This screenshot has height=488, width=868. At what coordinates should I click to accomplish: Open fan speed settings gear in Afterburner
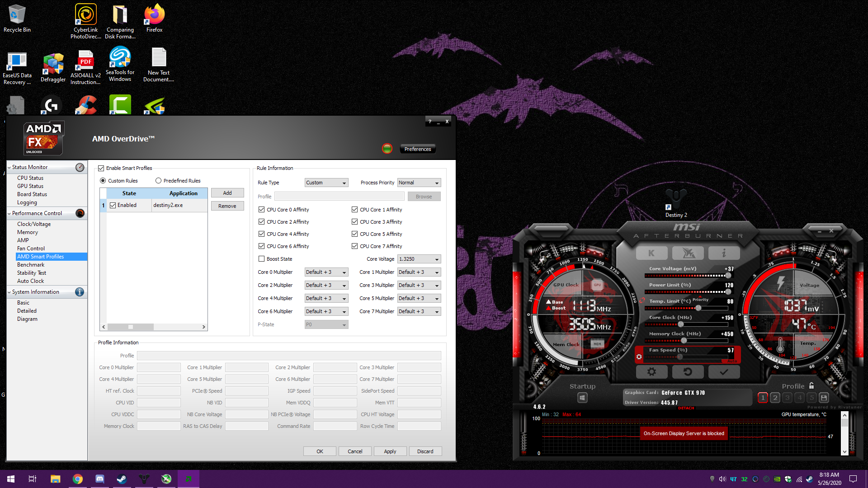point(639,357)
